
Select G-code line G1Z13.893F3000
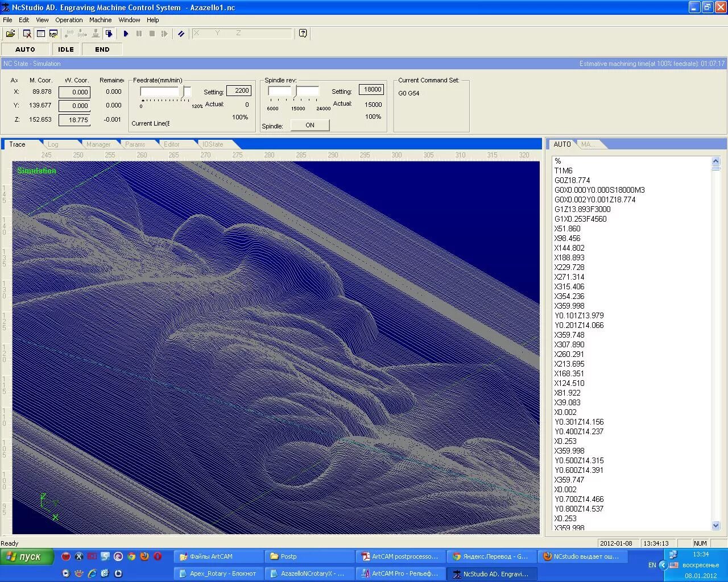(582, 209)
